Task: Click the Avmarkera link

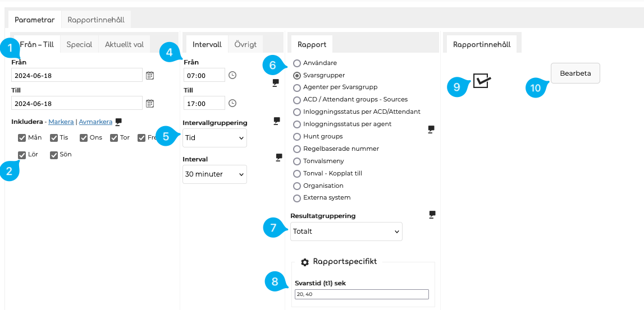Action: (95, 122)
